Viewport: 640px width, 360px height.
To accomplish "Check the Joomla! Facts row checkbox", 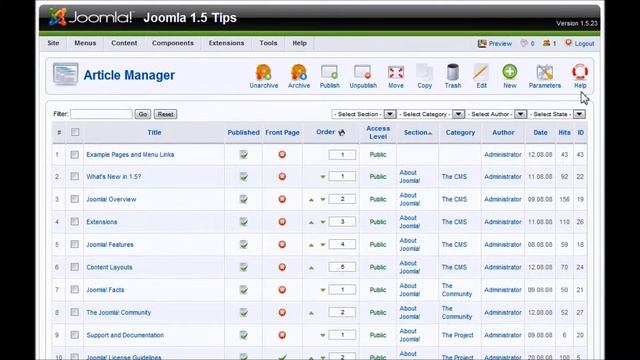I will coord(74,289).
